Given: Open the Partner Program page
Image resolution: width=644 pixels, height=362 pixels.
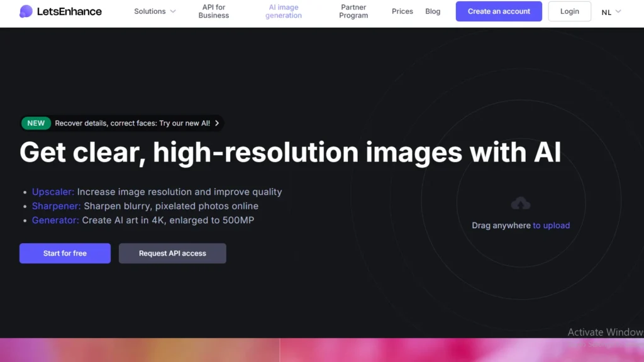Looking at the screenshot, I should point(353,11).
